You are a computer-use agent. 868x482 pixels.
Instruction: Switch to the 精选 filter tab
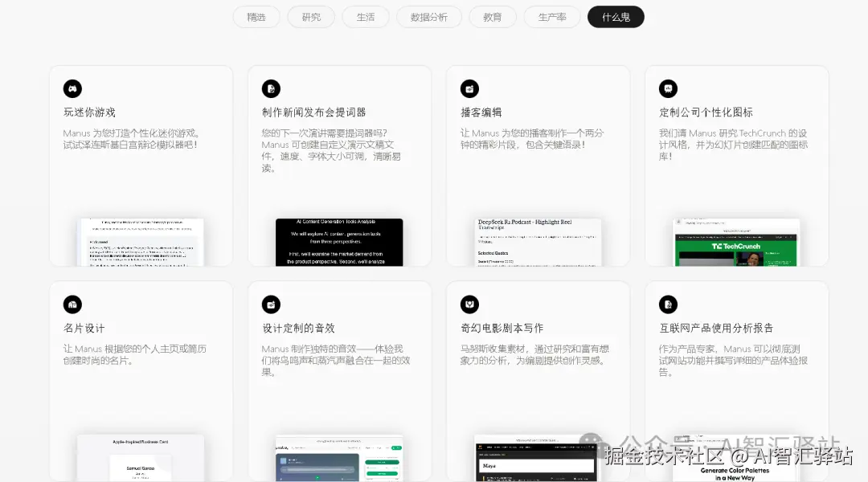tap(256, 16)
